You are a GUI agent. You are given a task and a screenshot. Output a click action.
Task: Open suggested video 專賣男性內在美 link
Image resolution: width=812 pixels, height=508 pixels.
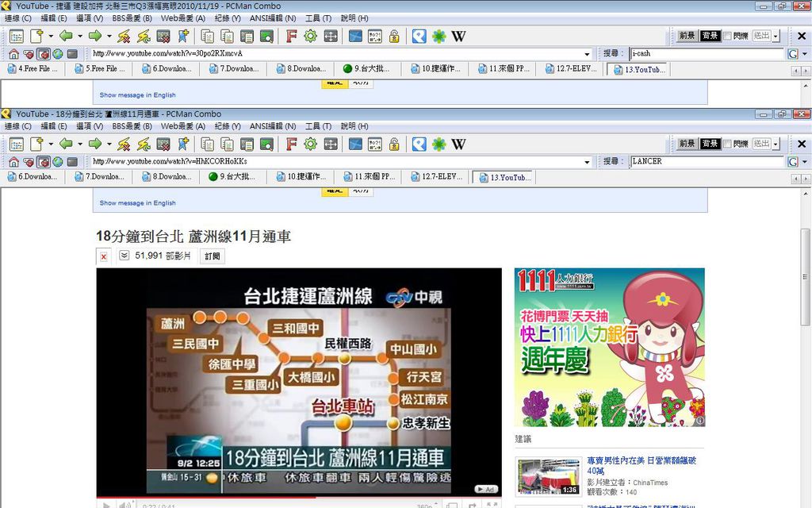(x=642, y=465)
